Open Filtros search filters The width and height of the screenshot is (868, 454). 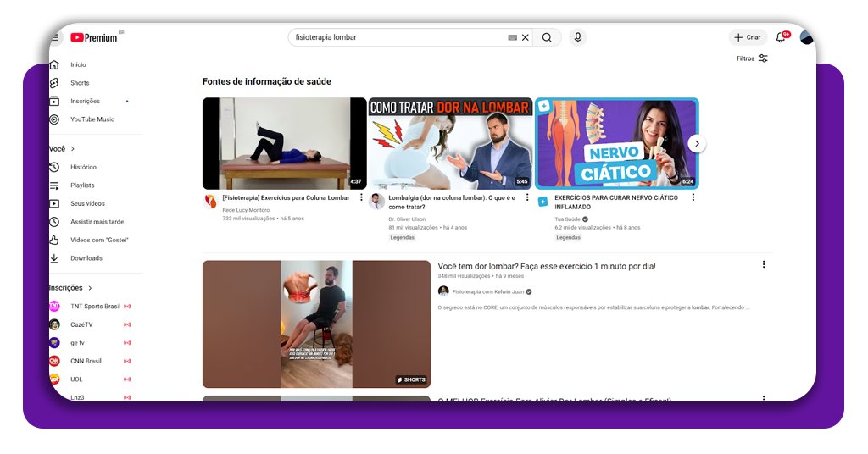click(x=752, y=58)
